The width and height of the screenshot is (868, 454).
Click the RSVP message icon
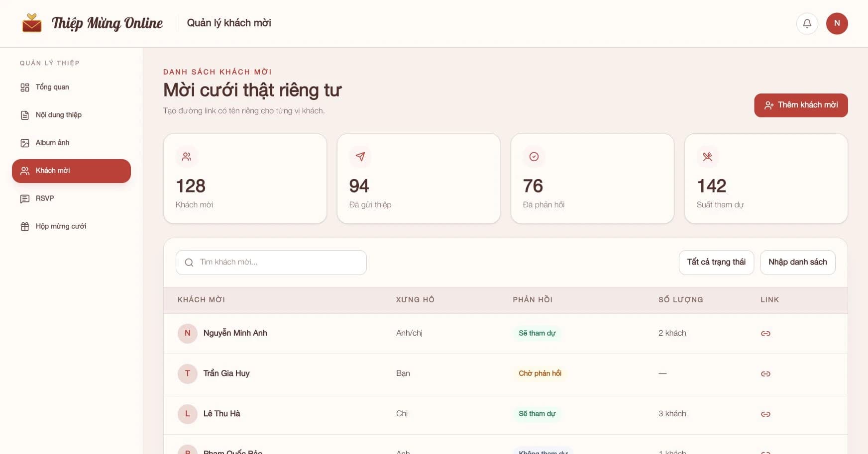[25, 199]
